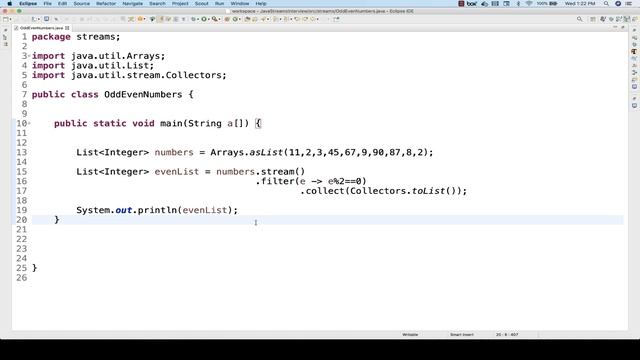Image resolution: width=640 pixels, height=360 pixels.
Task: Click 'import java.util.List;' text
Action: click(93, 65)
